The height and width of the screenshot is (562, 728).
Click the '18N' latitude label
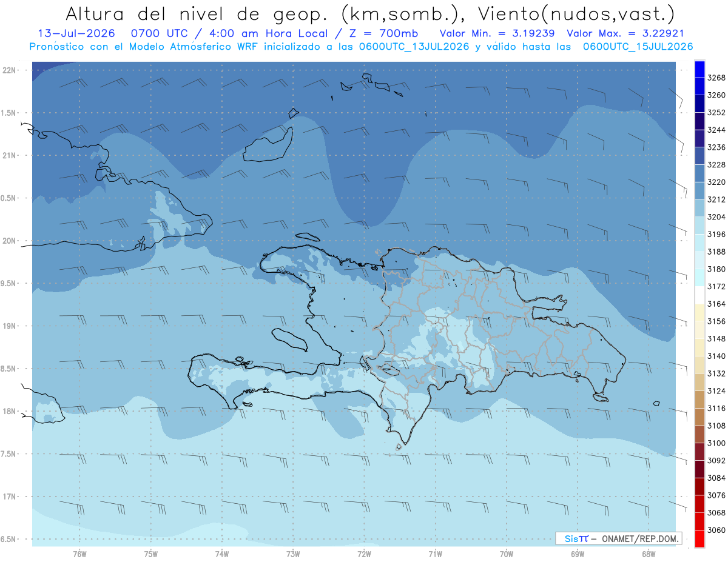8,411
